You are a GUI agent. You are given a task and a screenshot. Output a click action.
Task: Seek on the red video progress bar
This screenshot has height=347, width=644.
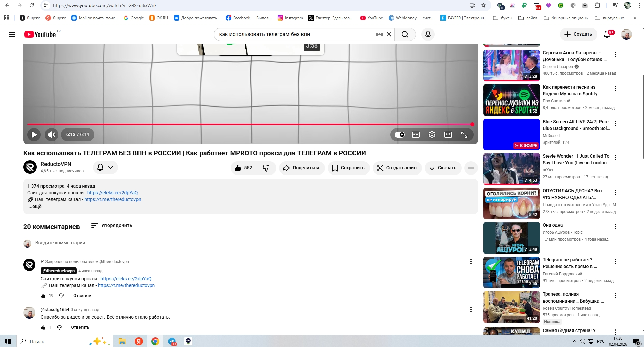click(x=251, y=124)
